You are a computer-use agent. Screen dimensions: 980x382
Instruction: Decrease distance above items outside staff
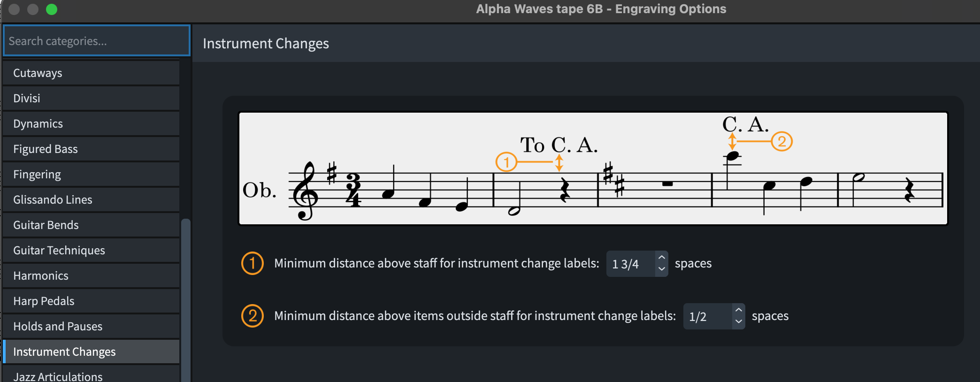click(x=739, y=321)
